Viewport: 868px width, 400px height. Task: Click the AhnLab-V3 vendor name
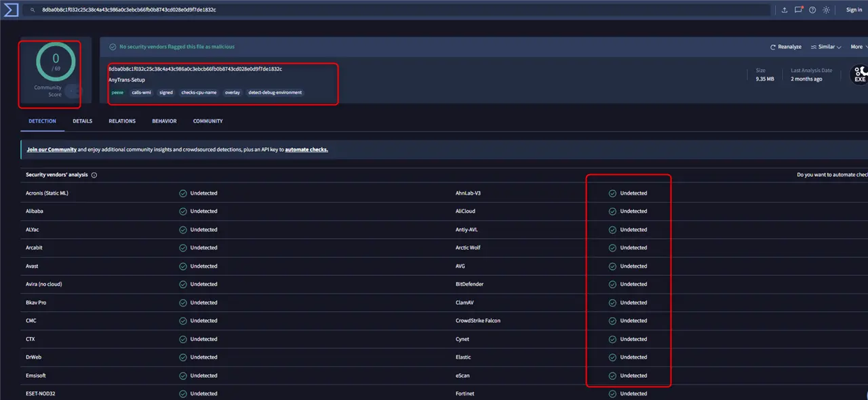(x=468, y=193)
